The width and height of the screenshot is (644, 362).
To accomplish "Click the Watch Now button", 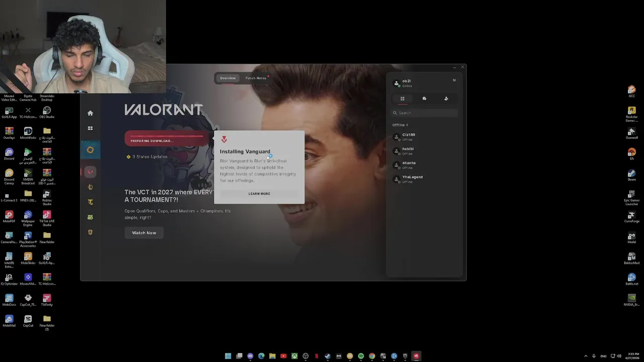I will point(144,233).
